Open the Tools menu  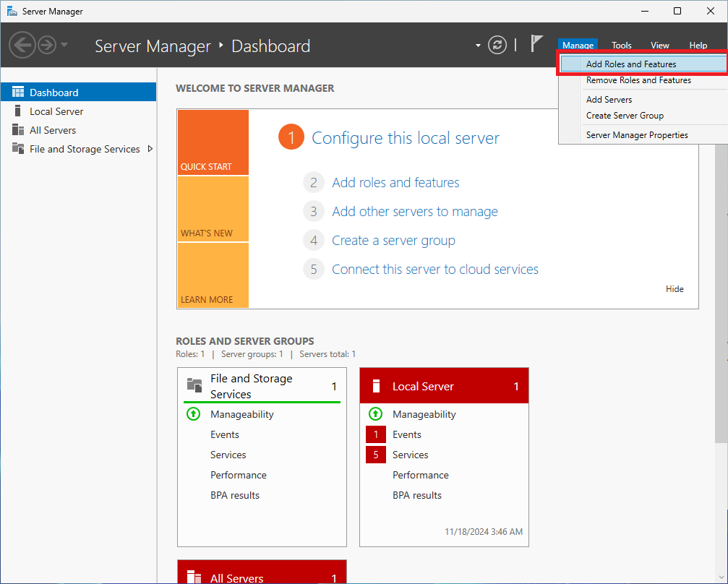(622, 46)
